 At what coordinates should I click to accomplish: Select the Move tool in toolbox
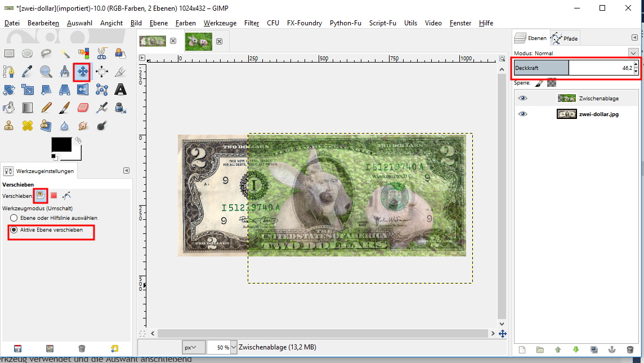coord(83,72)
